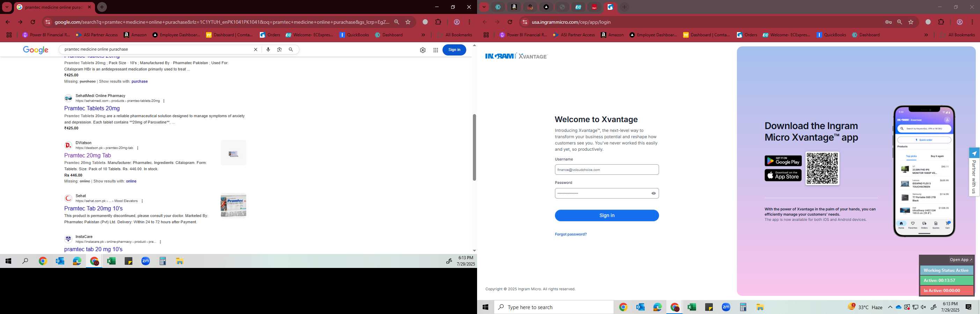Screen dimensions: 980x314
Task: Open Chrome profile in Google window
Action: click(x=457, y=22)
